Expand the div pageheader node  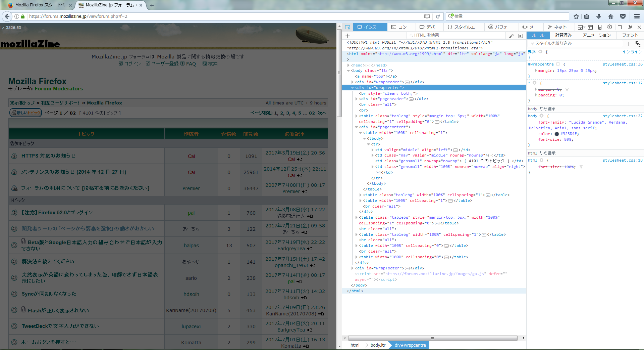(357, 99)
